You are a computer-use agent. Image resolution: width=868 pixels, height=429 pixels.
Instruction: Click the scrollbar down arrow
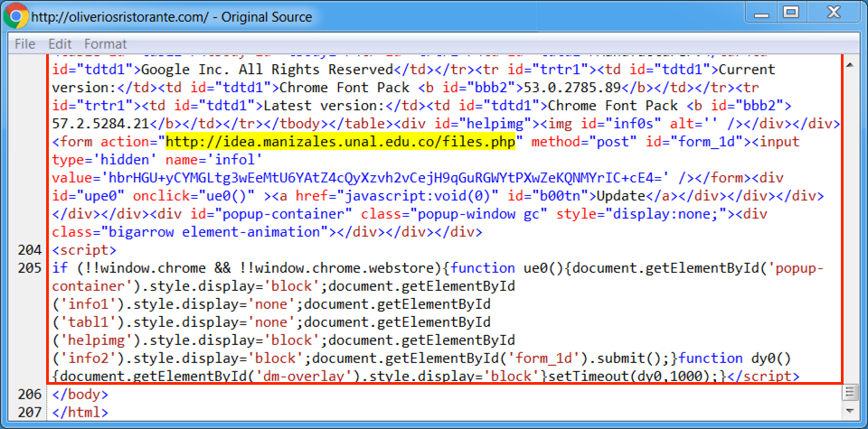pos(849,411)
